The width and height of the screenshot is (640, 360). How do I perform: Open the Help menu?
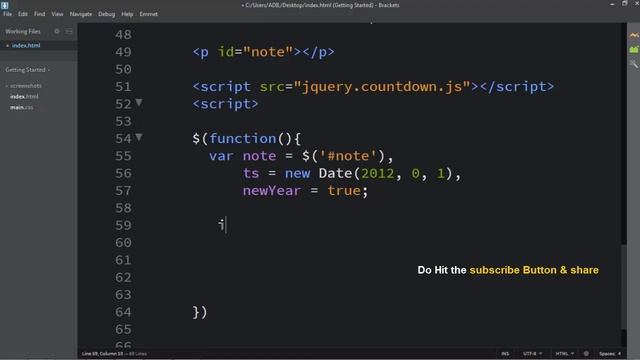[x=127, y=14]
